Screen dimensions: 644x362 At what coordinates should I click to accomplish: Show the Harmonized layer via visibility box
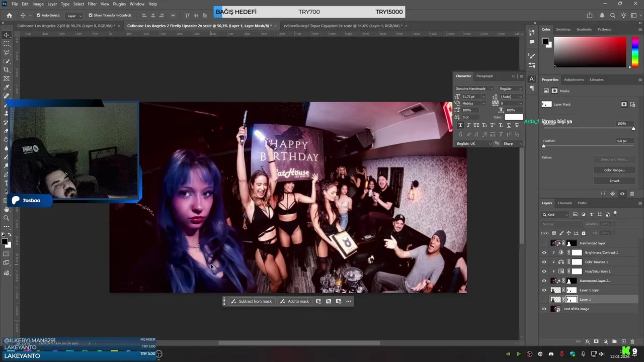[544, 243]
